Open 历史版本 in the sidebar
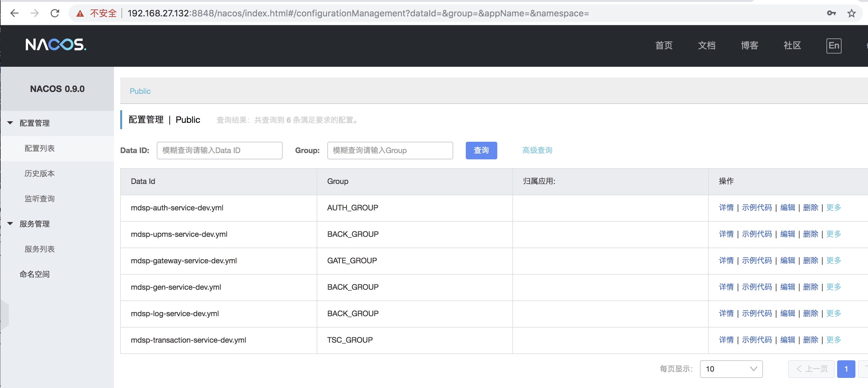This screenshot has height=388, width=868. click(x=39, y=173)
